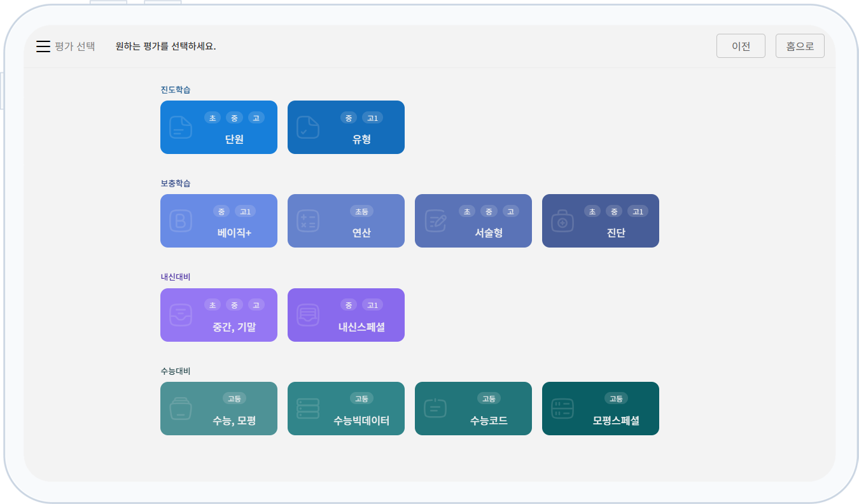Click the 고1 grade tag on 진단 card
Image resolution: width=859 pixels, height=504 pixels.
click(638, 211)
